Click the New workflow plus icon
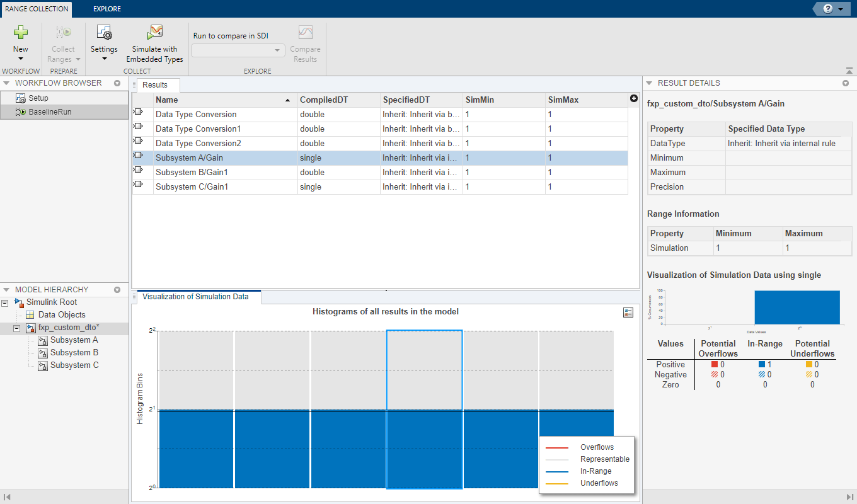857x504 pixels. click(21, 33)
